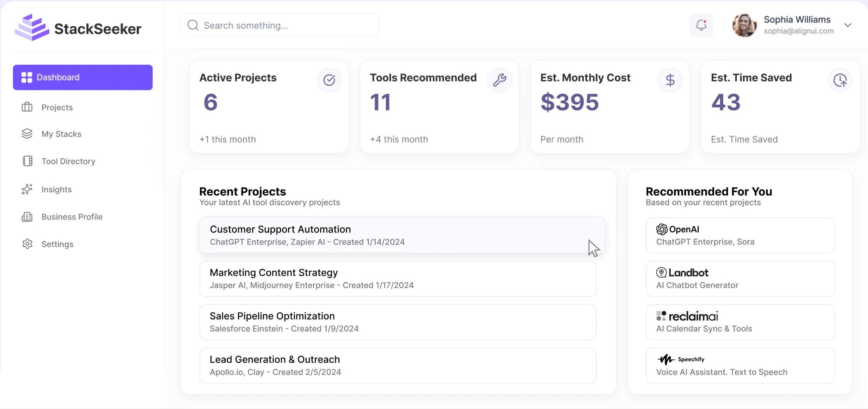Click the wrench icon on Tools Recommended card
The width and height of the screenshot is (868, 409).
point(500,80)
